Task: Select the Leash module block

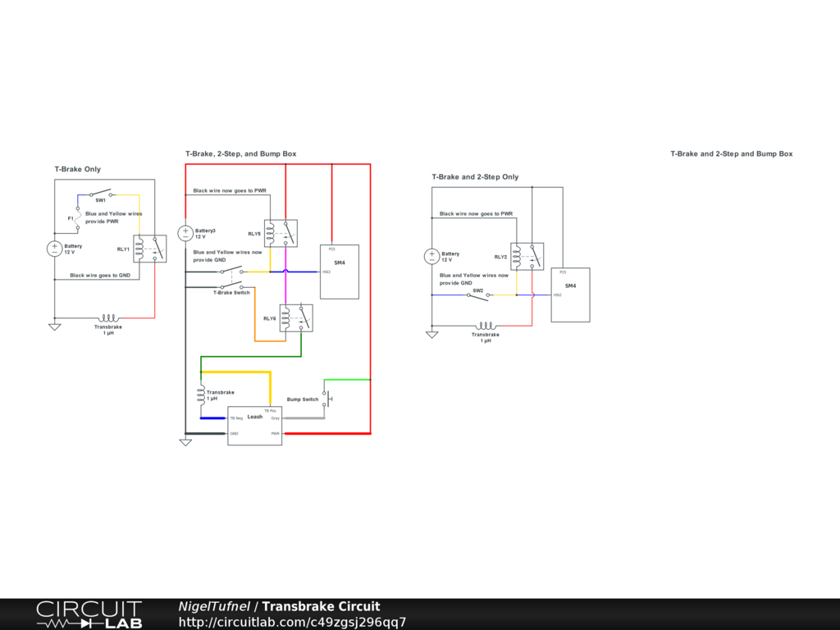Action: (x=254, y=426)
